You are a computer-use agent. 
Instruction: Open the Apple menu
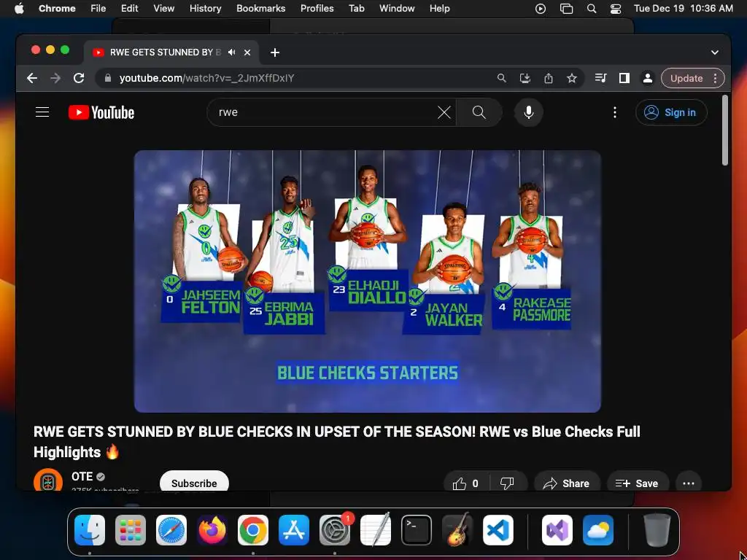[19, 8]
